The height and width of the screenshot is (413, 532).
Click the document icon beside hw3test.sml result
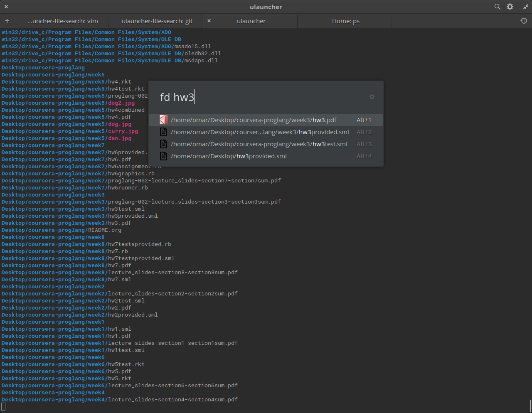(163, 144)
